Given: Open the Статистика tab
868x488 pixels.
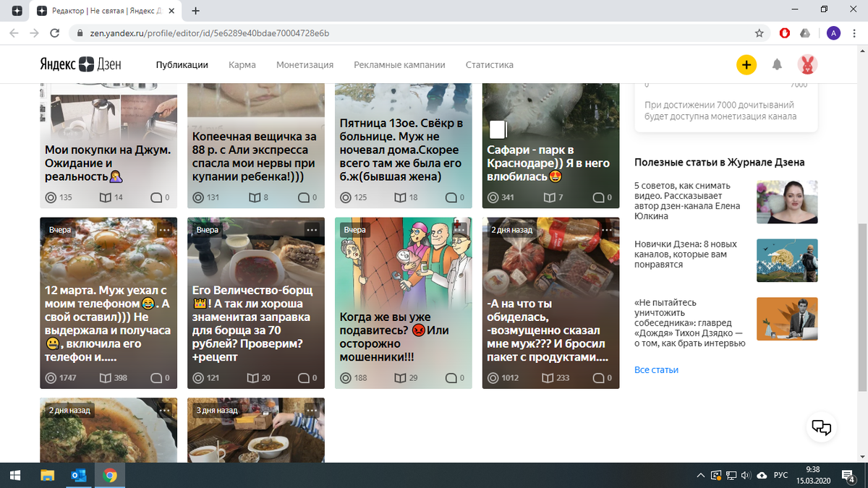Looking at the screenshot, I should [x=490, y=64].
